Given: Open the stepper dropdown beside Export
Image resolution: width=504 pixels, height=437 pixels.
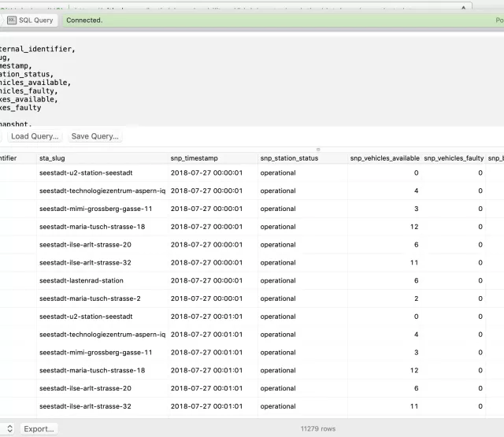Looking at the screenshot, I should (9, 429).
